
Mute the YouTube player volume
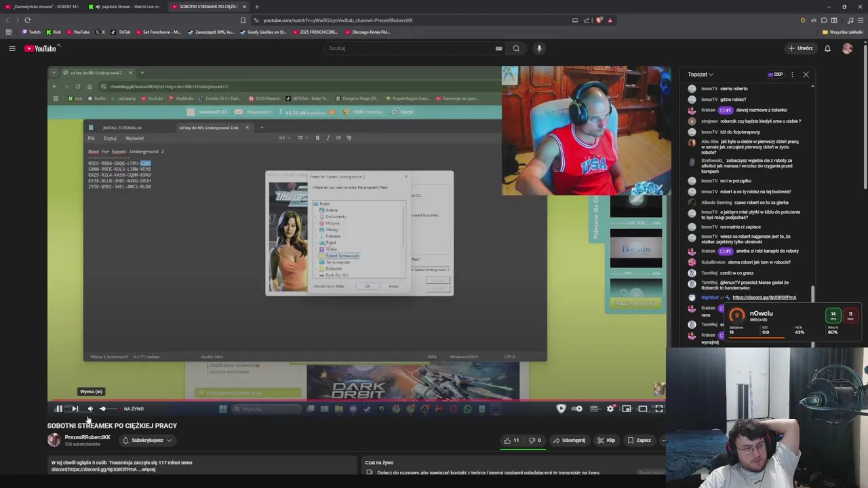click(x=90, y=409)
